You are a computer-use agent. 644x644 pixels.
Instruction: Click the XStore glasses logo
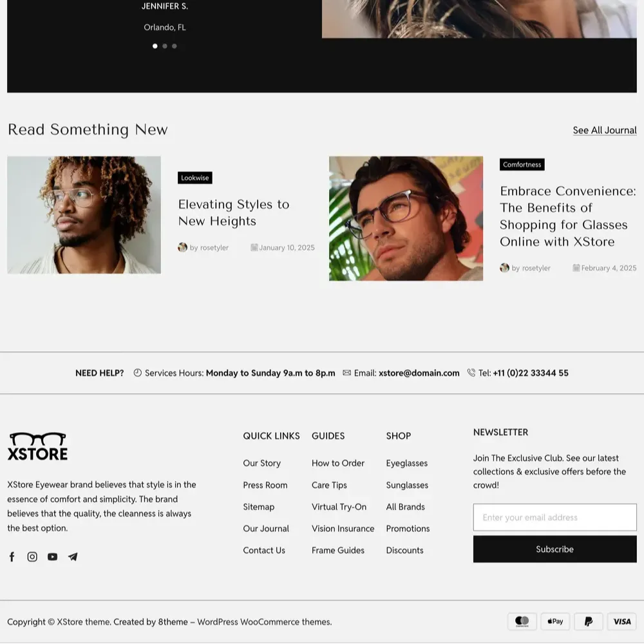37,446
